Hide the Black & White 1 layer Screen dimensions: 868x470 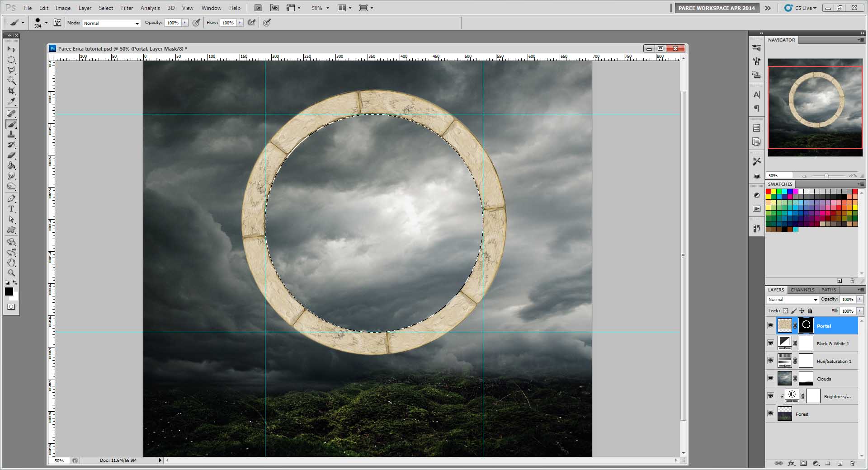770,343
